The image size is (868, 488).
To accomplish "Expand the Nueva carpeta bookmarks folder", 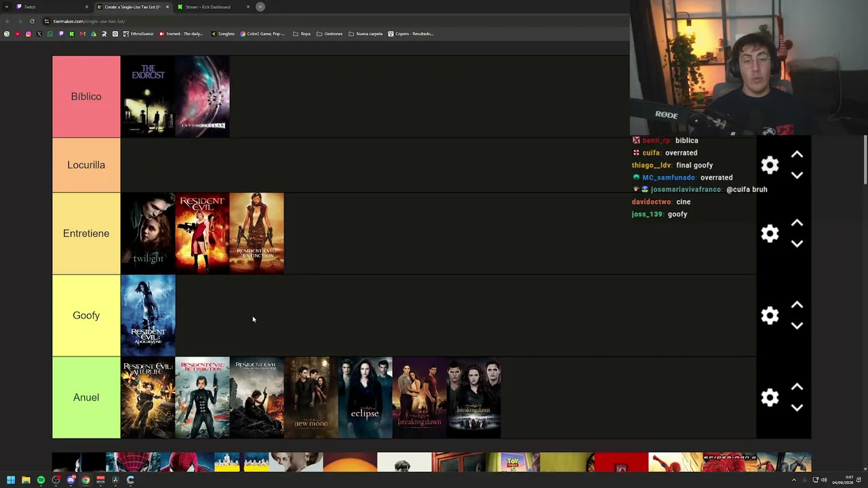I will tap(366, 34).
